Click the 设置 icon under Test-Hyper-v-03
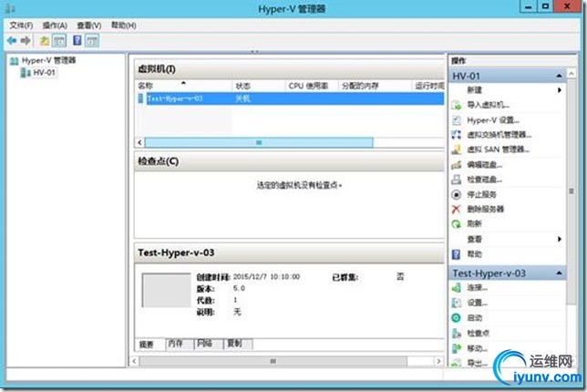Viewport: 587px width, 392px height. pos(457,303)
